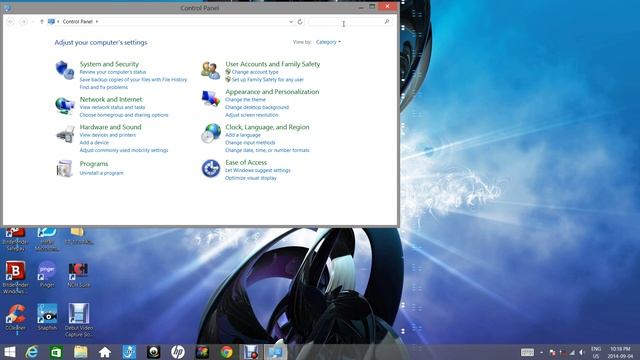This screenshot has height=360, width=640.
Task: Open the recent locations dropdown arrow
Action: click(33, 22)
